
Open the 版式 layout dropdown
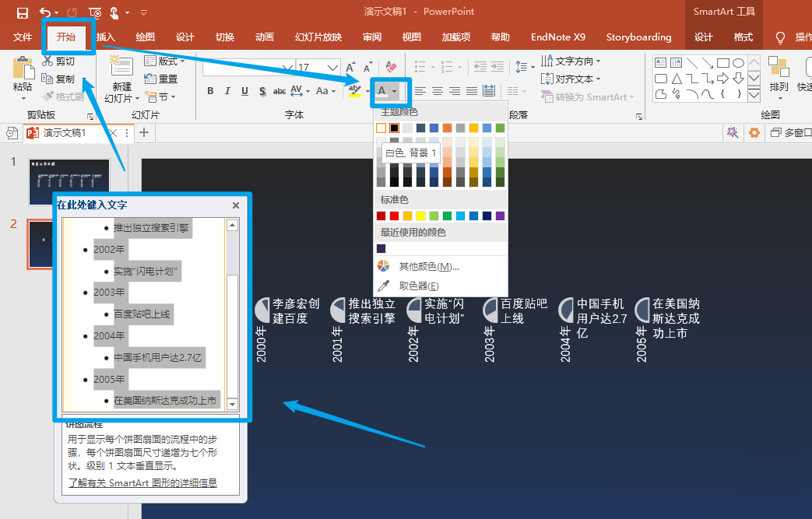(165, 61)
